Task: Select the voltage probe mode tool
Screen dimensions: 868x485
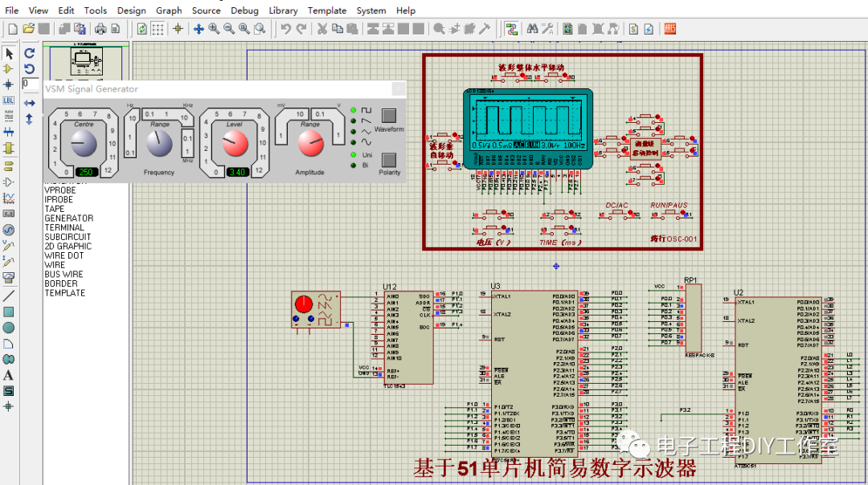Action: [10, 246]
